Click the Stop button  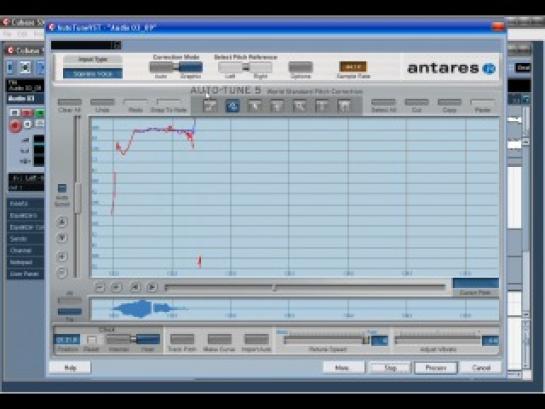[x=390, y=368]
